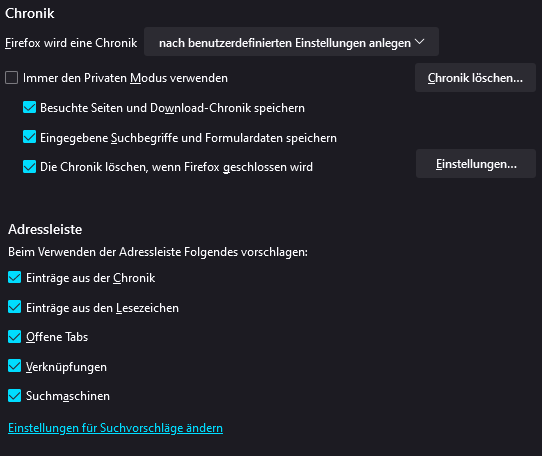Click the 'Verknüpfungen' label text
The height and width of the screenshot is (456, 542).
tap(66, 367)
